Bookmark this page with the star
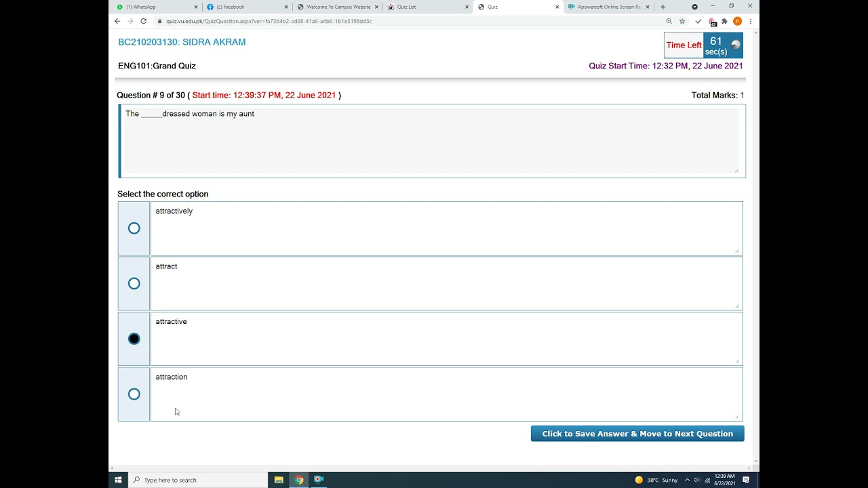The height and width of the screenshot is (488, 868). [x=682, y=21]
